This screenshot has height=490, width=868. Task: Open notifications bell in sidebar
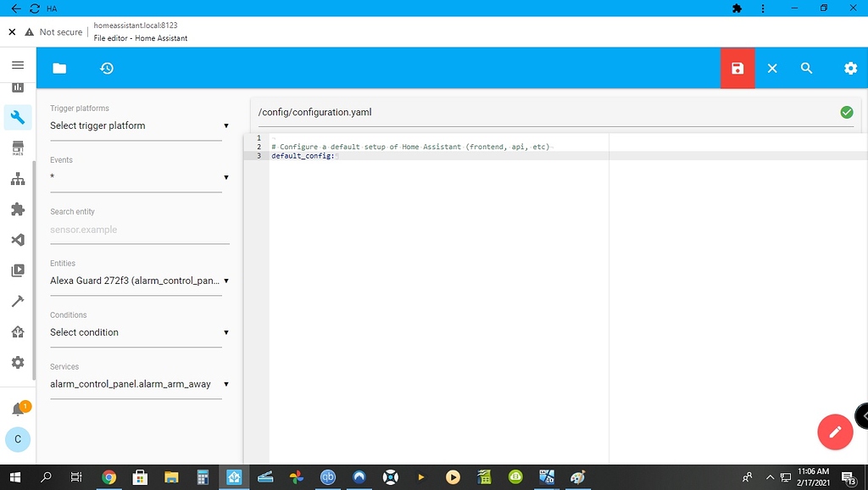click(x=18, y=409)
